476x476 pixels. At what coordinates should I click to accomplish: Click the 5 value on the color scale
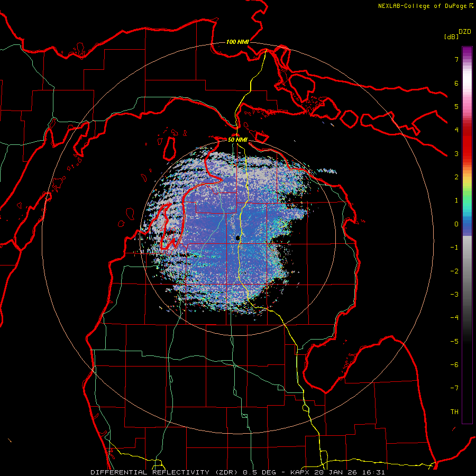click(x=456, y=106)
